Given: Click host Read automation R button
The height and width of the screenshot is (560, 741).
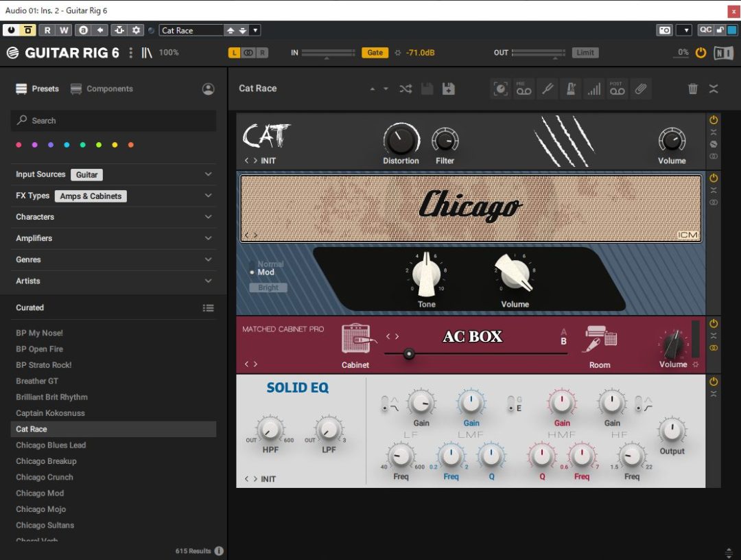Looking at the screenshot, I should click(x=47, y=30).
